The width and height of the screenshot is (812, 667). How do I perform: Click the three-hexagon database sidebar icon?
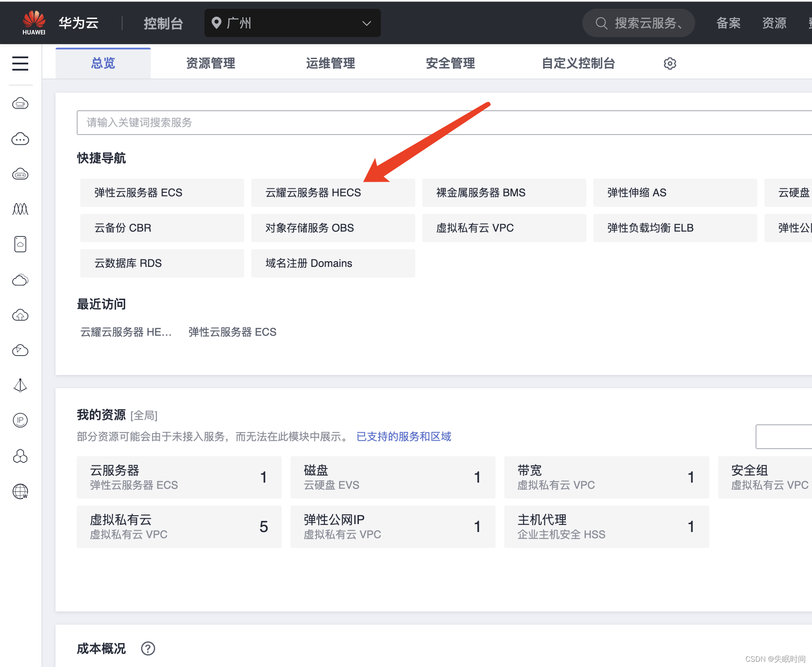pos(20,456)
